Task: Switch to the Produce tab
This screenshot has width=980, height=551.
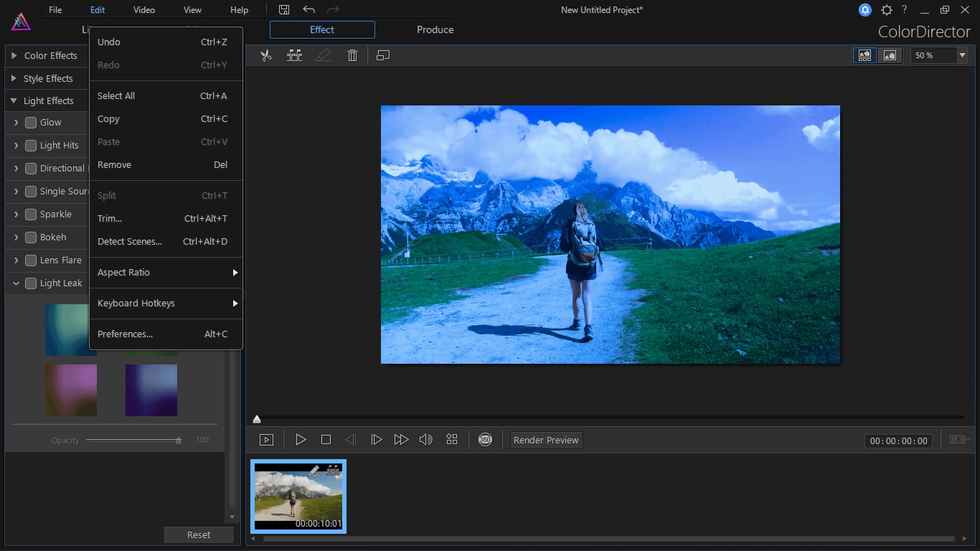Action: pos(435,29)
